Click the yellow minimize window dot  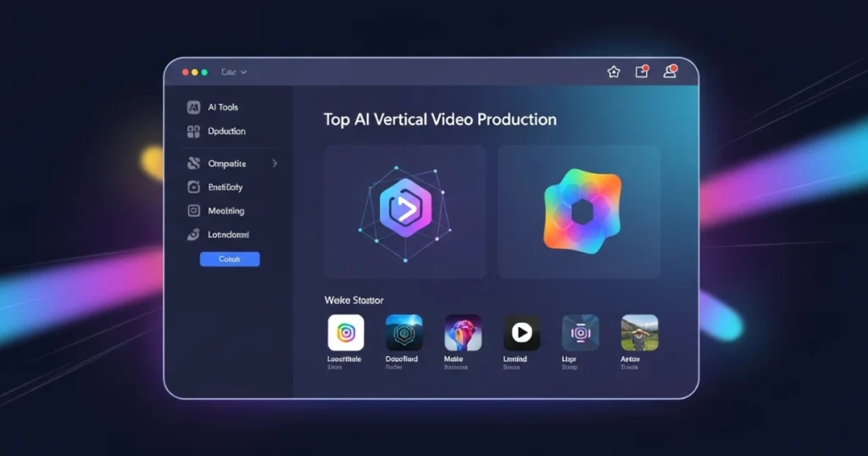(195, 73)
